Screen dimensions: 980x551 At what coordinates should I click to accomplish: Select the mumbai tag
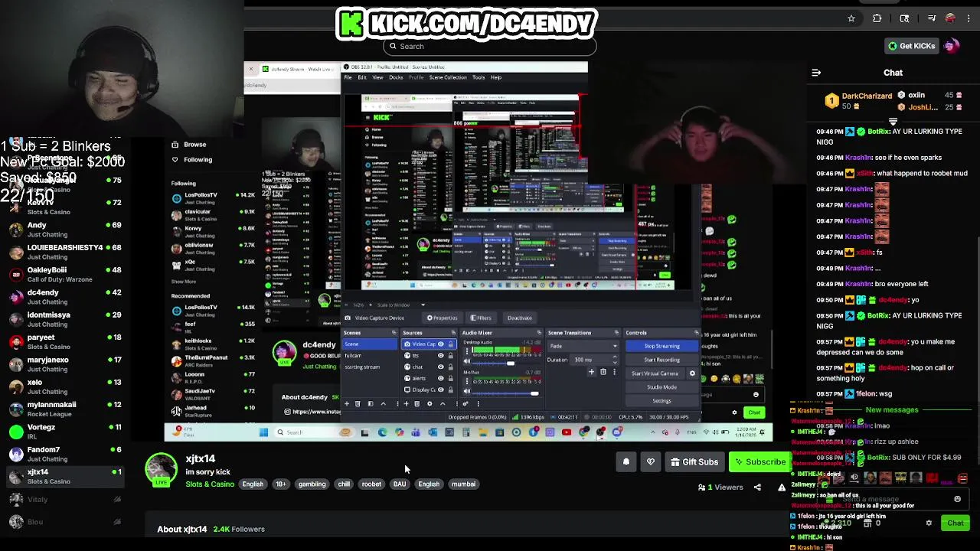pyautogui.click(x=463, y=484)
